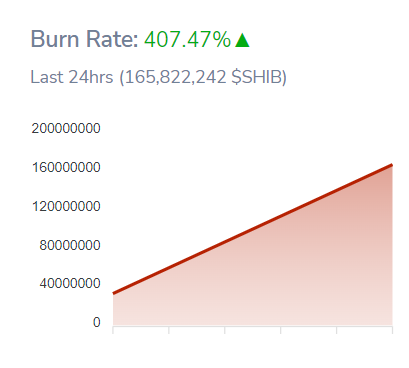Click the 80000000 y-axis label

70,245
